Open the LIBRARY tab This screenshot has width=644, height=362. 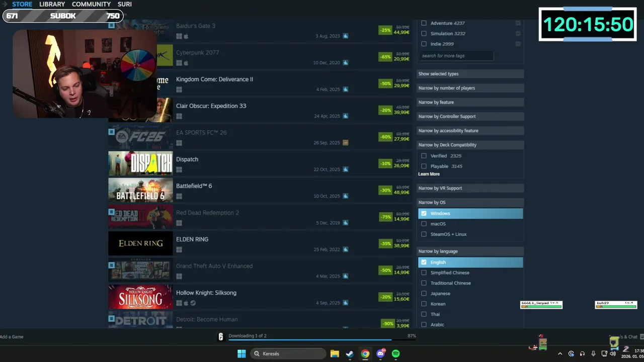(52, 4)
